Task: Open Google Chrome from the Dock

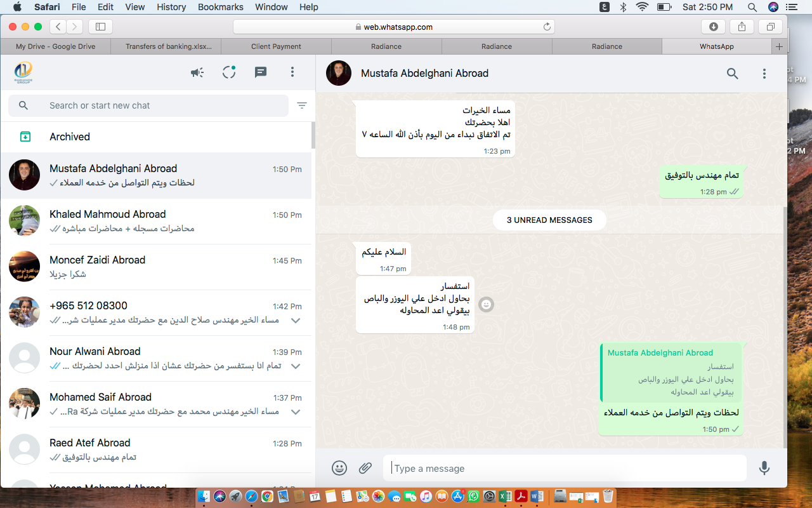Action: tap(267, 497)
